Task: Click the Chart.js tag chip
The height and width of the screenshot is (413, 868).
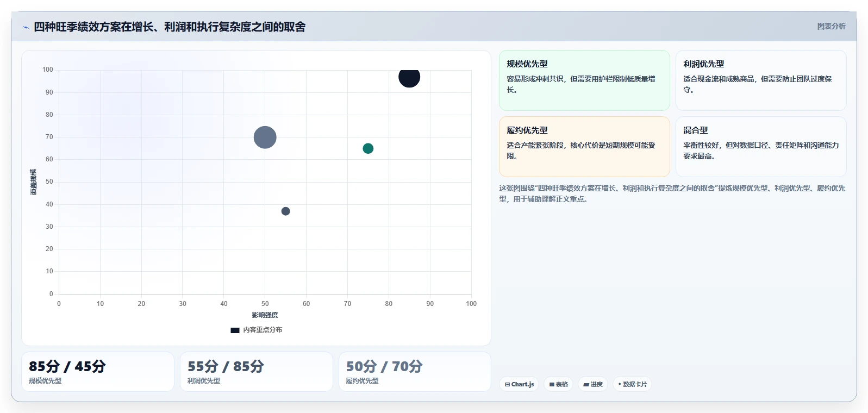Action: point(519,384)
